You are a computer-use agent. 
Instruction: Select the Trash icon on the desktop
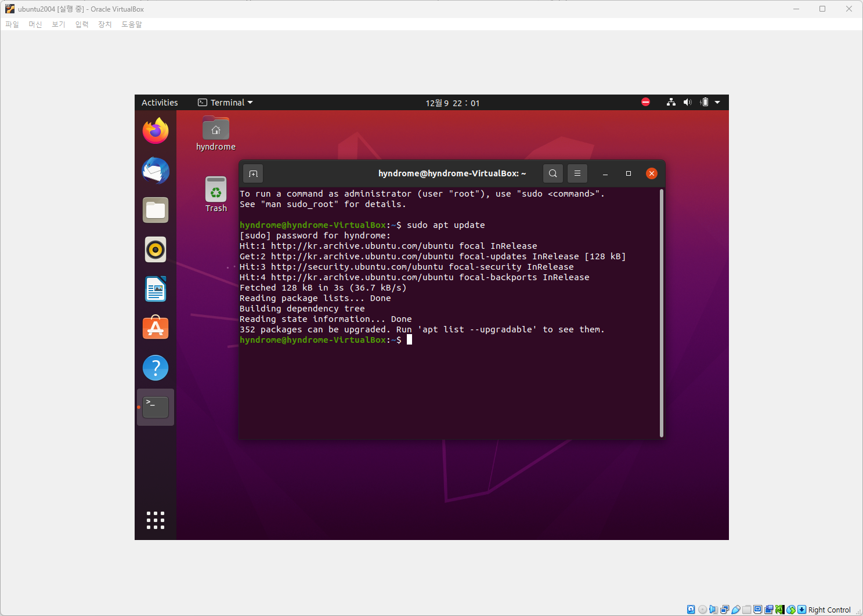[x=216, y=195]
